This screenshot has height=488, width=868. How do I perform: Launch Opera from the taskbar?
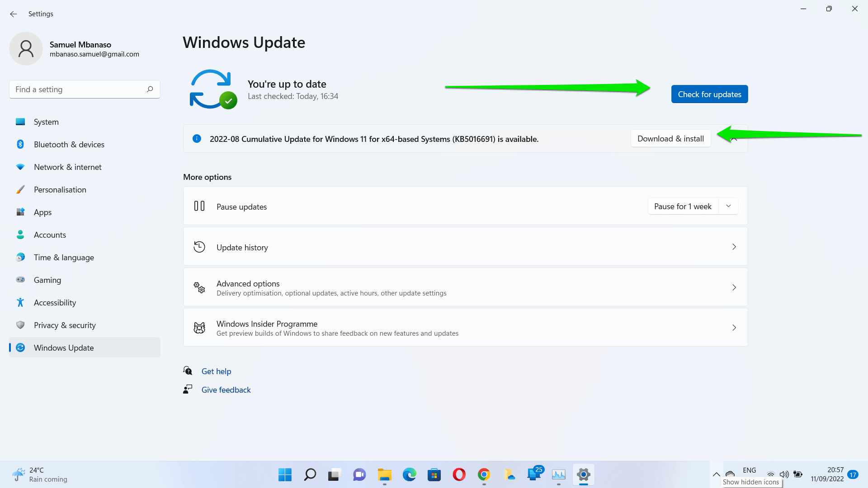[459, 475]
